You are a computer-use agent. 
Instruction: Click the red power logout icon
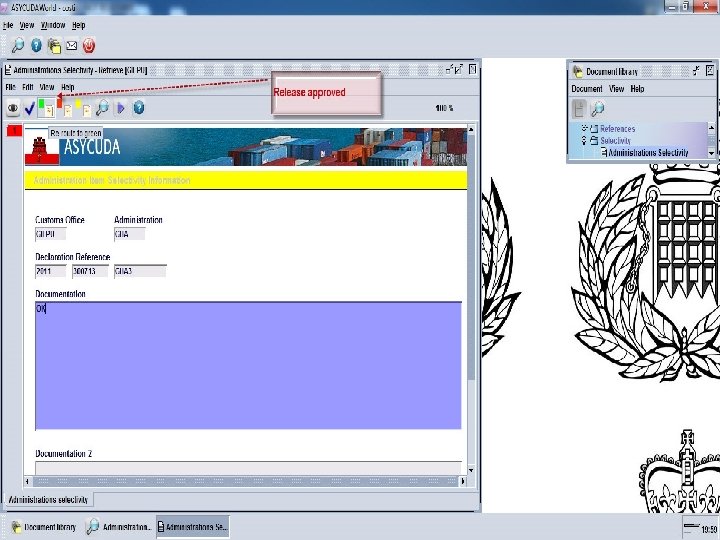click(89, 45)
